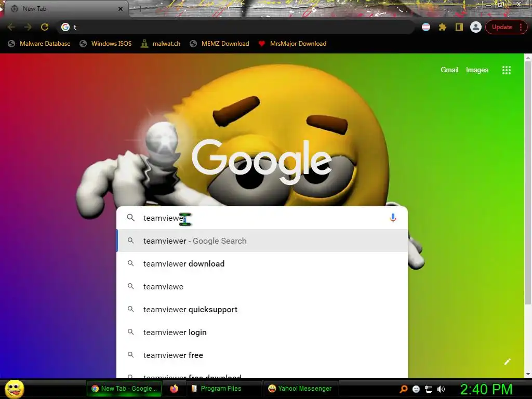Toggle the side panel icon
This screenshot has height=399, width=532.
tap(459, 27)
